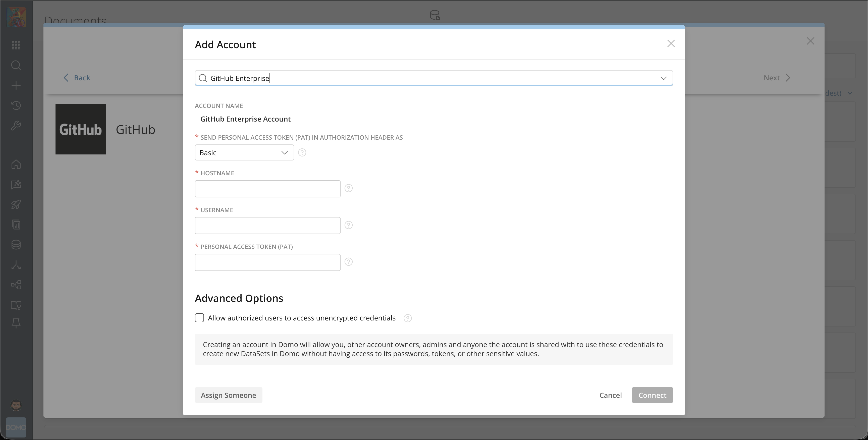868x440 pixels.
Task: Click the search magnifier in sidebar
Action: click(16, 65)
